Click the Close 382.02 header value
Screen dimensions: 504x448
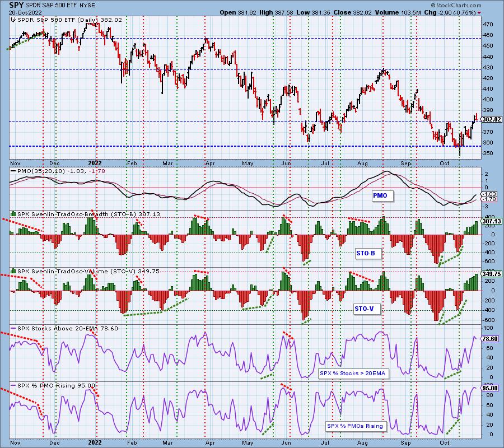tap(352, 12)
